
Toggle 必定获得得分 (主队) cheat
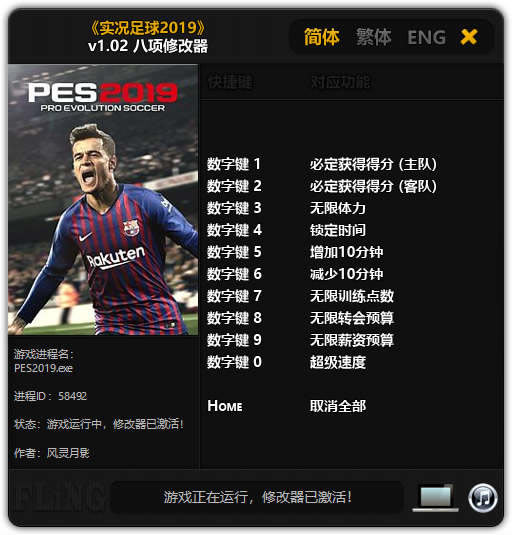point(373,164)
